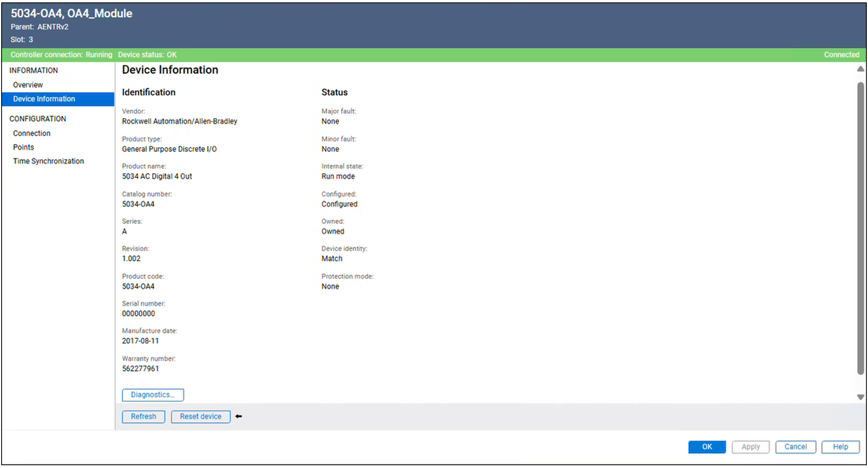Click the Apply button
The image size is (868, 468).
[x=750, y=447]
